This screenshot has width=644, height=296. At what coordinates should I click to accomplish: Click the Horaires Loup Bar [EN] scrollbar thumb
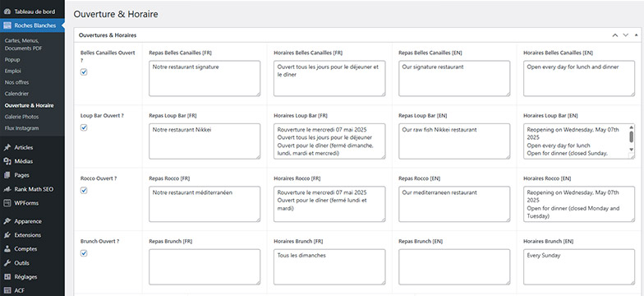(631, 136)
